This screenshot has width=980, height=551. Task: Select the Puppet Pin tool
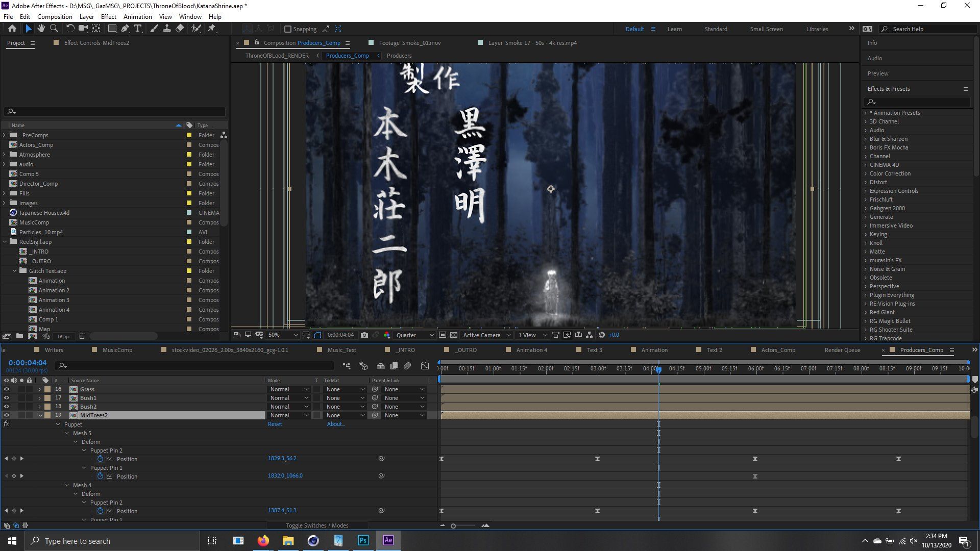click(212, 29)
